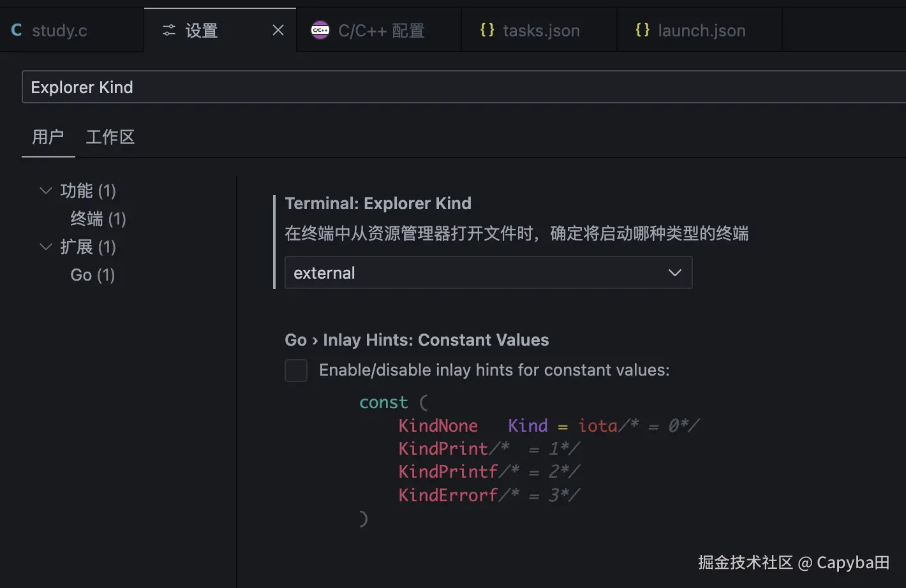906x588 pixels.
Task: Click the settings search box
Action: pos(447,87)
